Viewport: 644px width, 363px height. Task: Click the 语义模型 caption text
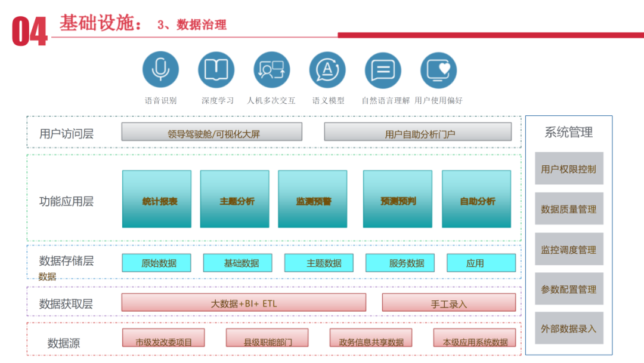(x=328, y=100)
